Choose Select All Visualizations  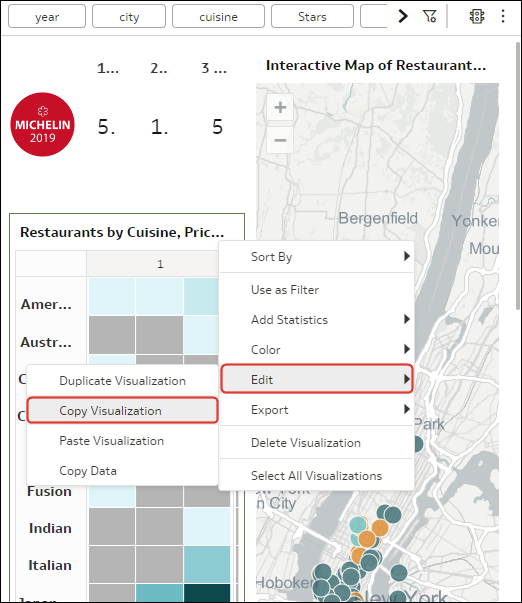tap(317, 476)
